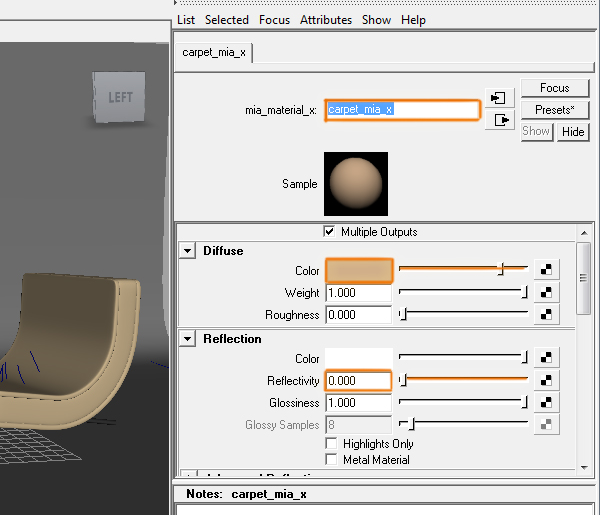This screenshot has height=515, width=600.
Task: Open map button for Reflection Color
Action: [546, 358]
